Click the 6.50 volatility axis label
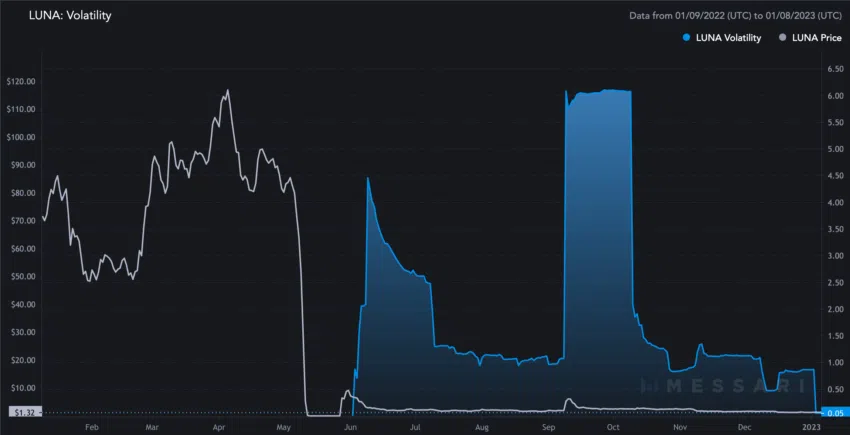Image resolution: width=850 pixels, height=435 pixels. pos(835,69)
